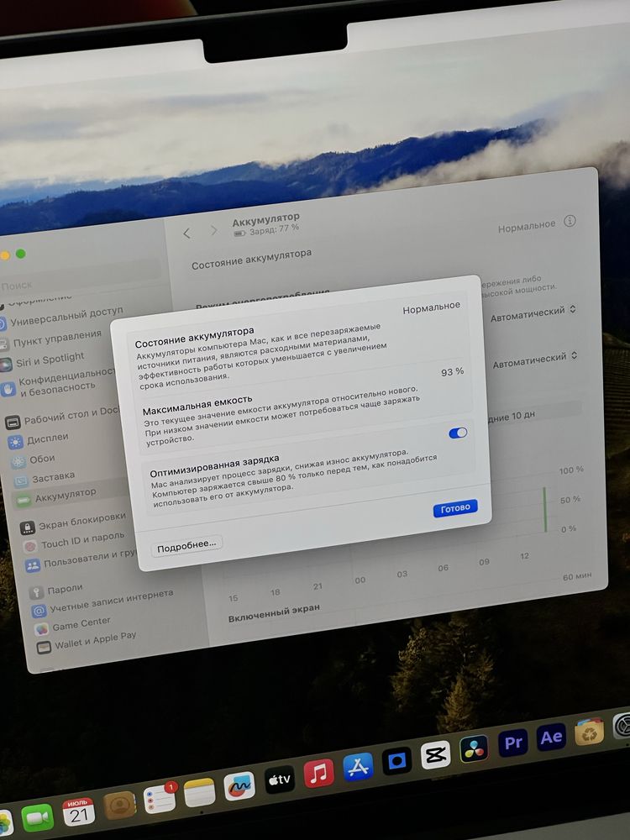Viewport: 630px width, 840px height.
Task: Click Максимальная емкость label
Action: (x=197, y=405)
